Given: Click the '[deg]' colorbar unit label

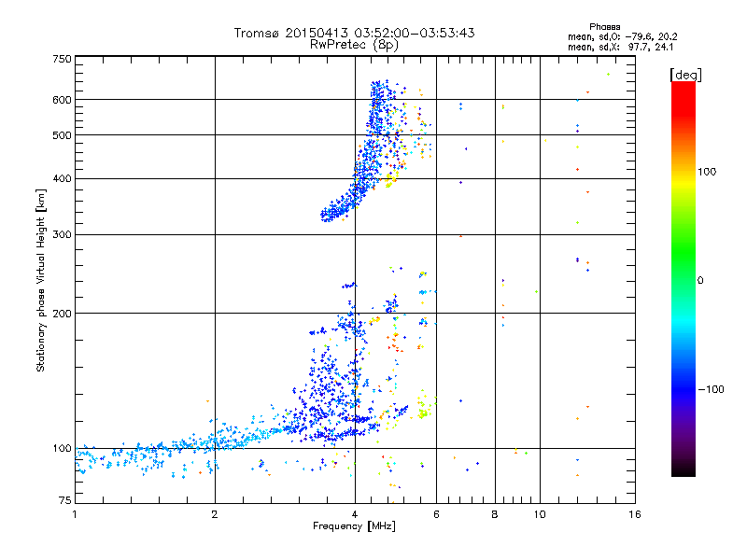Looking at the screenshot, I should click(685, 75).
